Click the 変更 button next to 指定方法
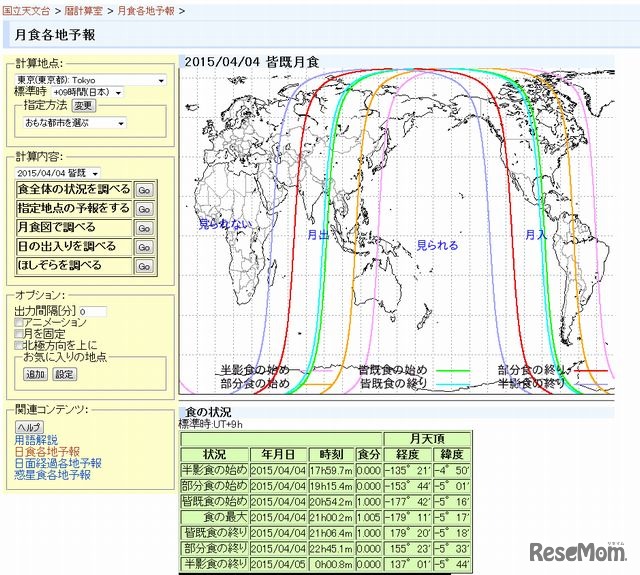640x575 pixels. click(x=84, y=106)
